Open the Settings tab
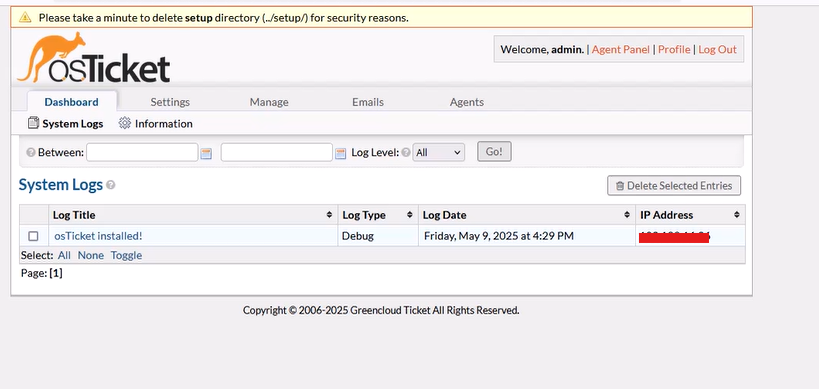Image resolution: width=819 pixels, height=389 pixels. click(170, 102)
